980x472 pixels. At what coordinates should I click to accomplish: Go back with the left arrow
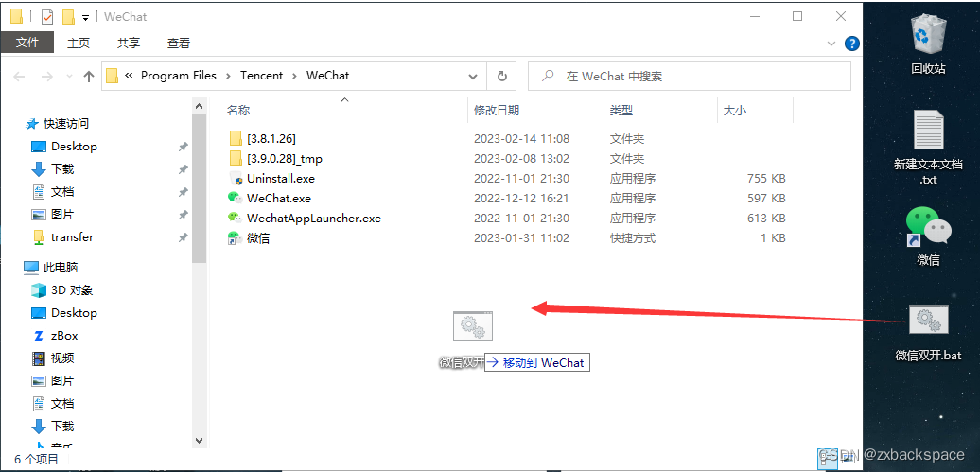(x=19, y=77)
